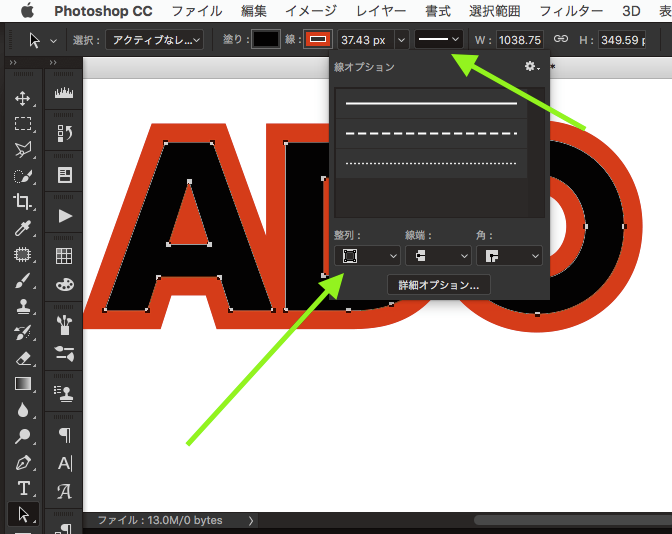Toggle link between width and height
Viewport: 672px width, 534px height.
click(561, 39)
